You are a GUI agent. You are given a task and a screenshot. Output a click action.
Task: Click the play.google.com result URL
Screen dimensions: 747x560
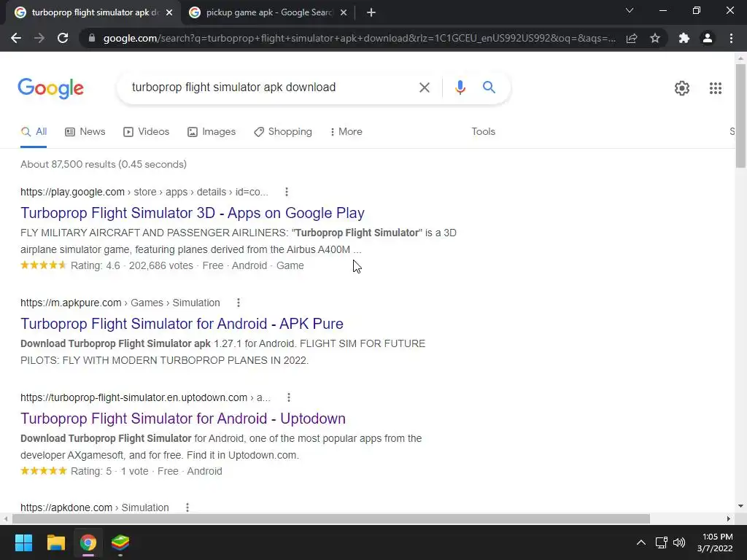point(144,192)
